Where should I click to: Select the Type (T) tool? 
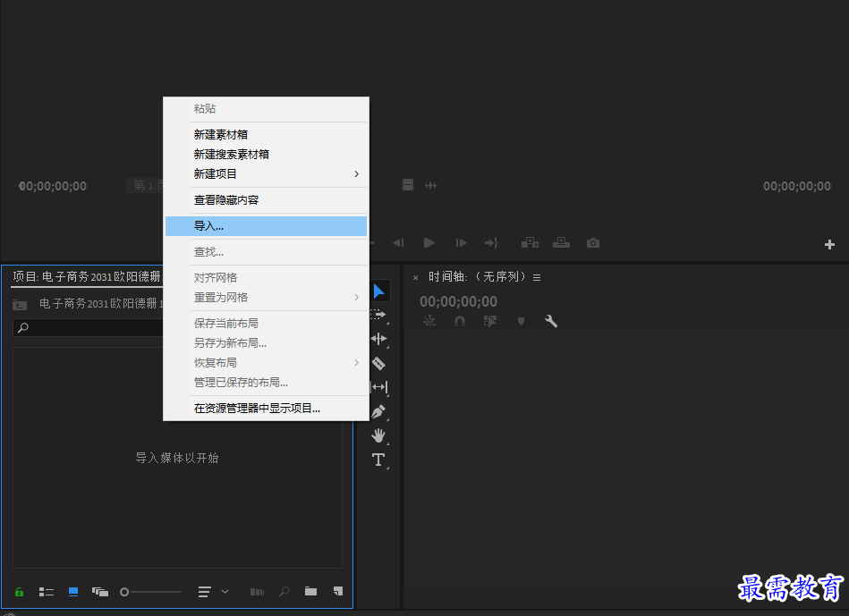click(x=378, y=460)
